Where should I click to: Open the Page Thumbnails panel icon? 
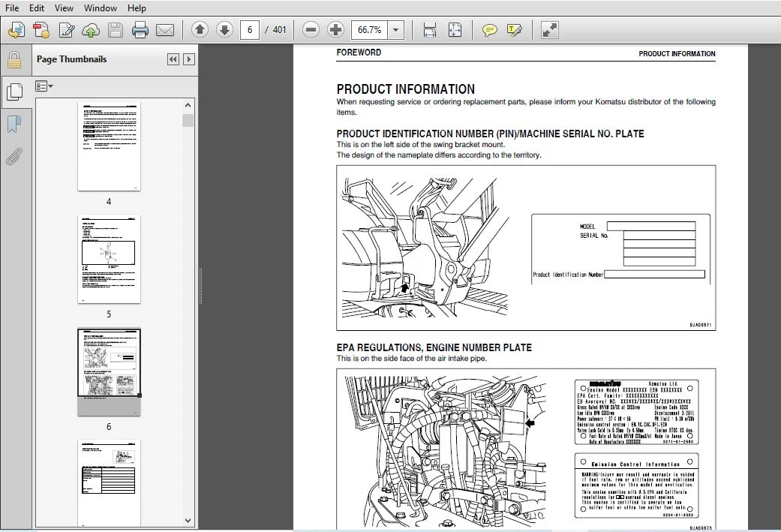coord(14,92)
